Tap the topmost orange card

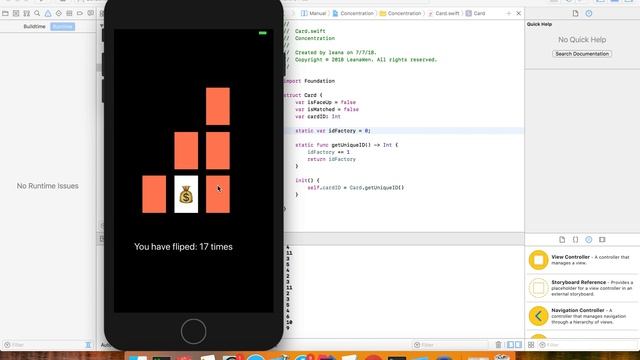click(x=218, y=106)
